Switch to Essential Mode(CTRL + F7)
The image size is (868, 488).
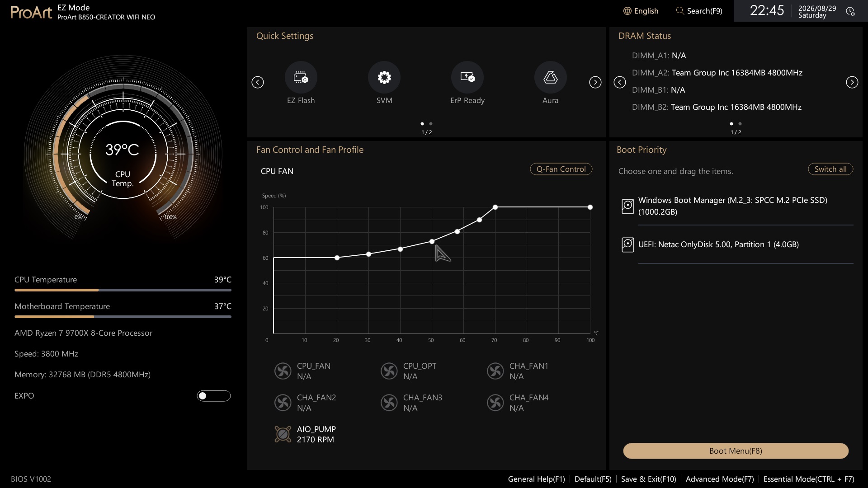point(809,479)
